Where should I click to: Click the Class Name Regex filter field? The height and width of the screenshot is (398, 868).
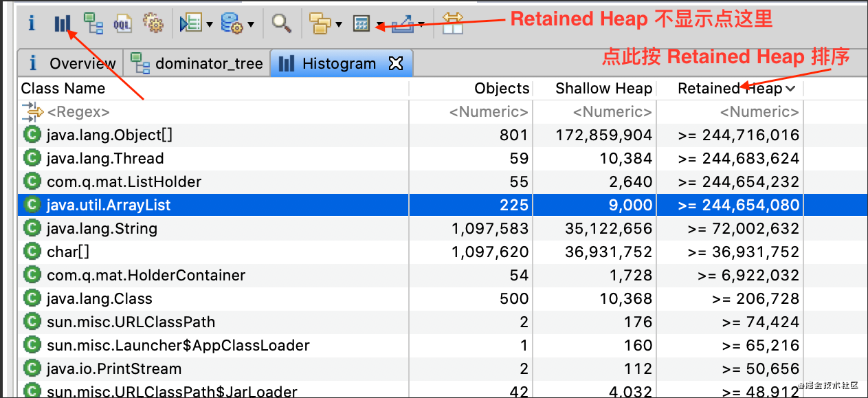pyautogui.click(x=206, y=111)
